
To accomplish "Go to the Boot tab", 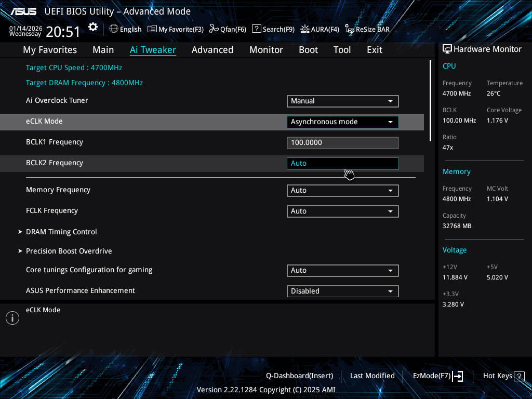I will coord(309,50).
